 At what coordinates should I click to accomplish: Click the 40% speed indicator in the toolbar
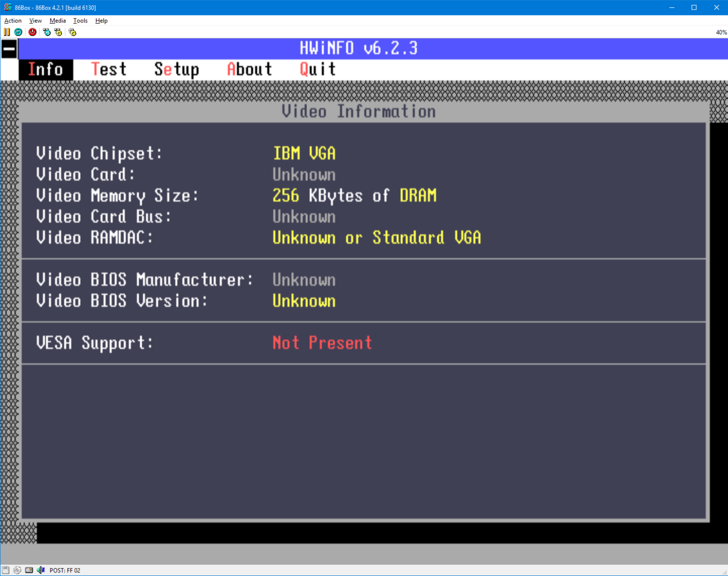click(x=721, y=32)
